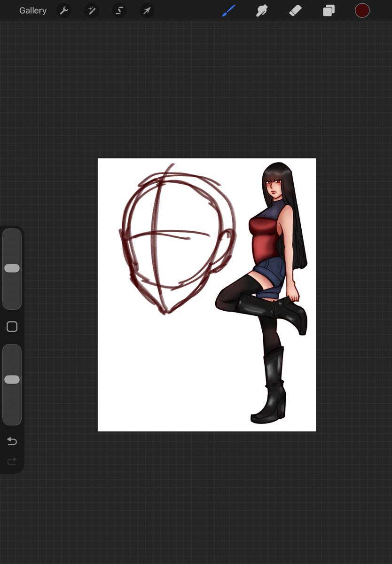This screenshot has width=392, height=564.
Task: Open the Selection tool
Action: (x=119, y=10)
